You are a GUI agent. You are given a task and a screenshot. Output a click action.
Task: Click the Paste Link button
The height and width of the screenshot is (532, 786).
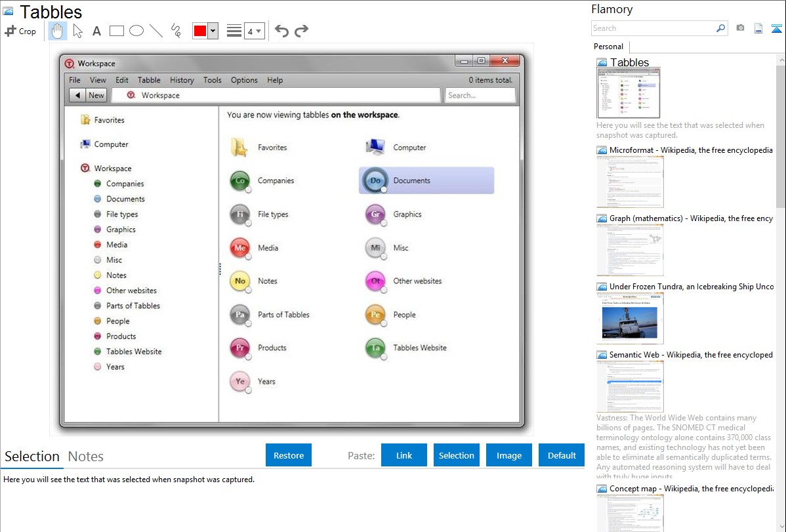pyautogui.click(x=404, y=455)
